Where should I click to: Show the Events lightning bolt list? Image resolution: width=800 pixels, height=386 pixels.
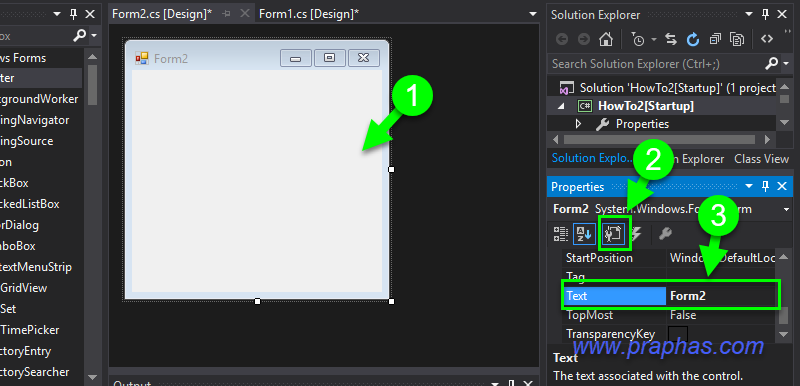(x=636, y=234)
